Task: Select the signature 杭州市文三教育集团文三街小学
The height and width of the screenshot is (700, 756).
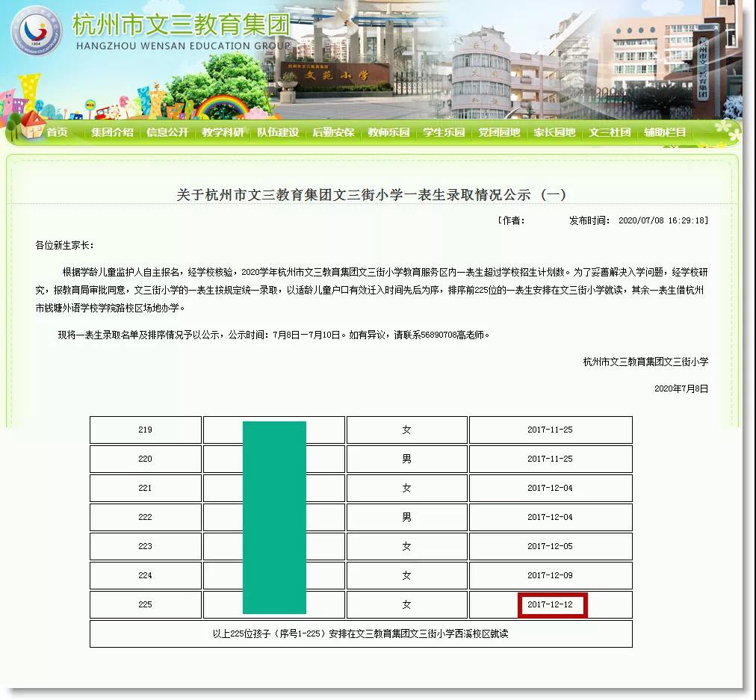Action: pyautogui.click(x=645, y=362)
